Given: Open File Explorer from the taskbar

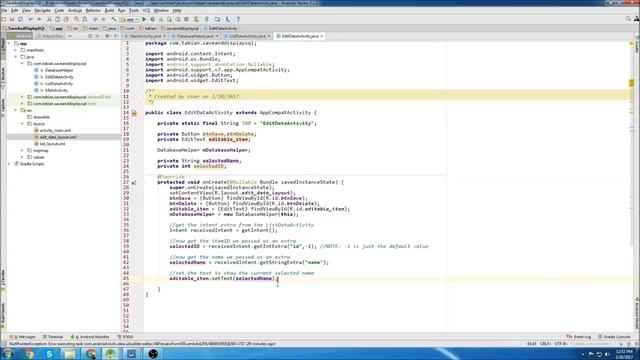Looking at the screenshot, I should (70, 354).
